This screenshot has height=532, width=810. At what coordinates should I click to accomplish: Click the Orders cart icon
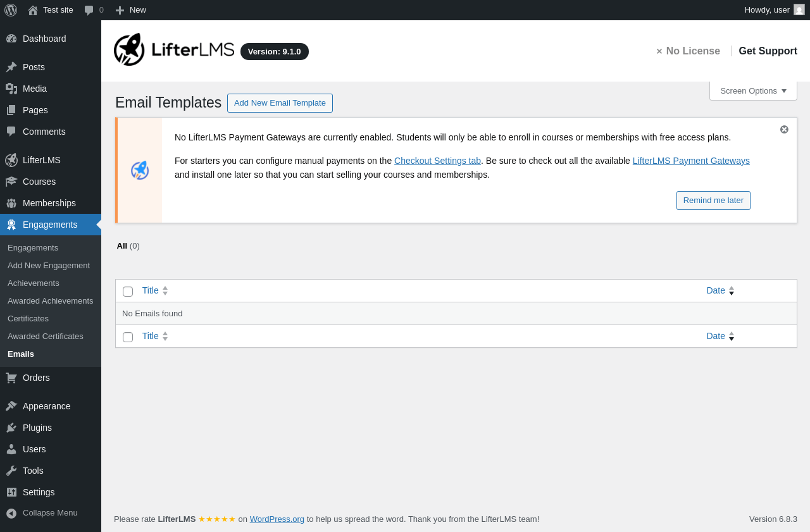11,378
